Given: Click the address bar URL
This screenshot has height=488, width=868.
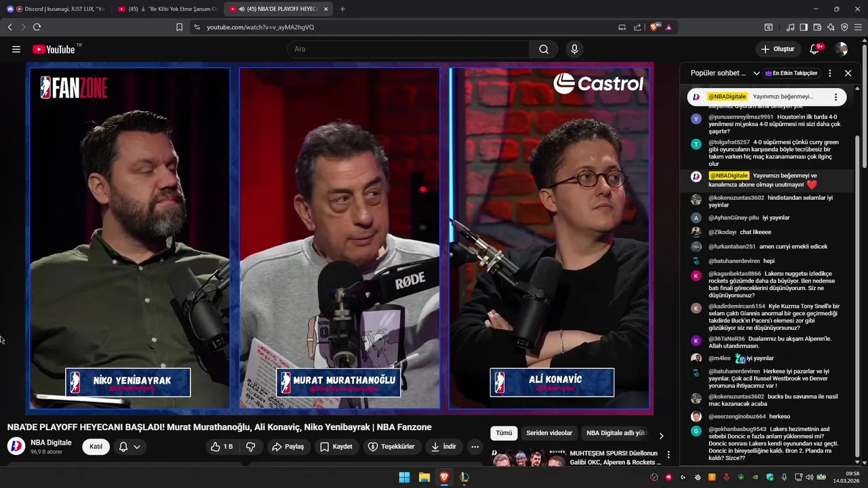Looking at the screenshot, I should (260, 27).
